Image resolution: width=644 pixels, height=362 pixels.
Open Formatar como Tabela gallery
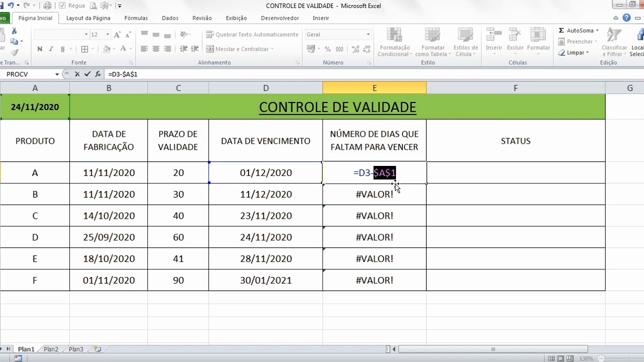pos(433,42)
